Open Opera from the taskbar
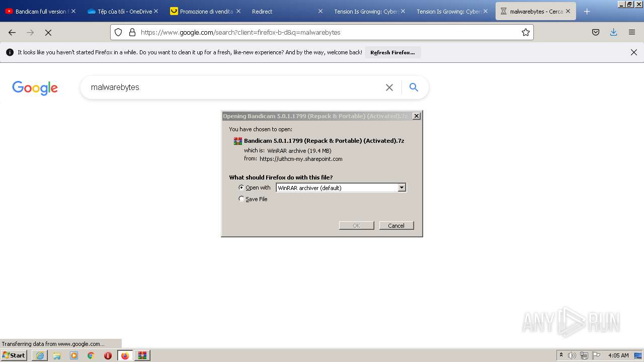This screenshot has height=362, width=644. point(108,355)
